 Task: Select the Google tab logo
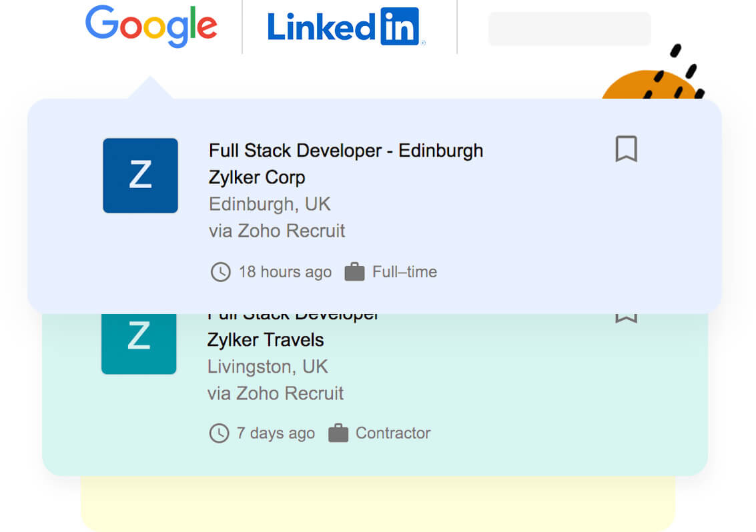tap(151, 27)
